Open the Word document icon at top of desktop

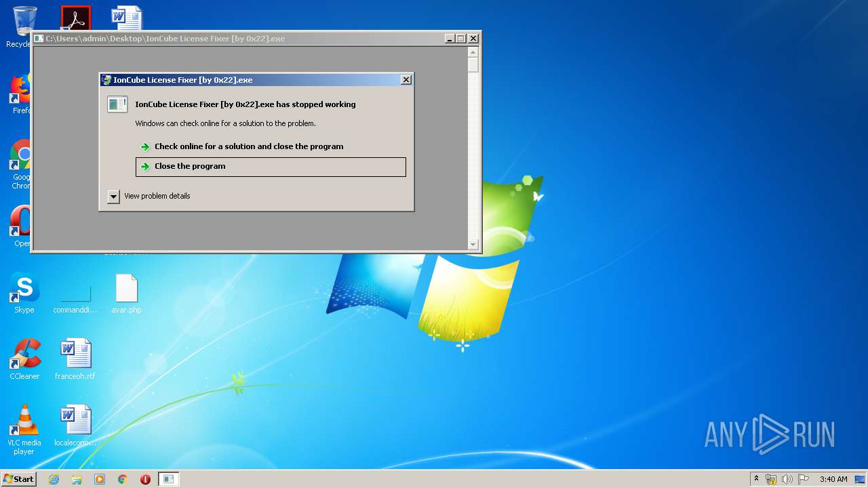[x=127, y=18]
